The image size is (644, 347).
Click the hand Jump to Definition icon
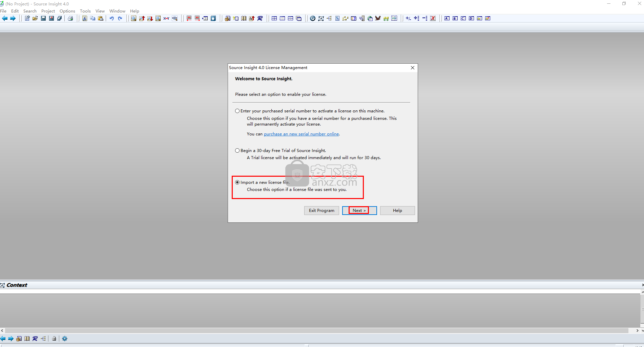pyautogui.click(x=228, y=18)
